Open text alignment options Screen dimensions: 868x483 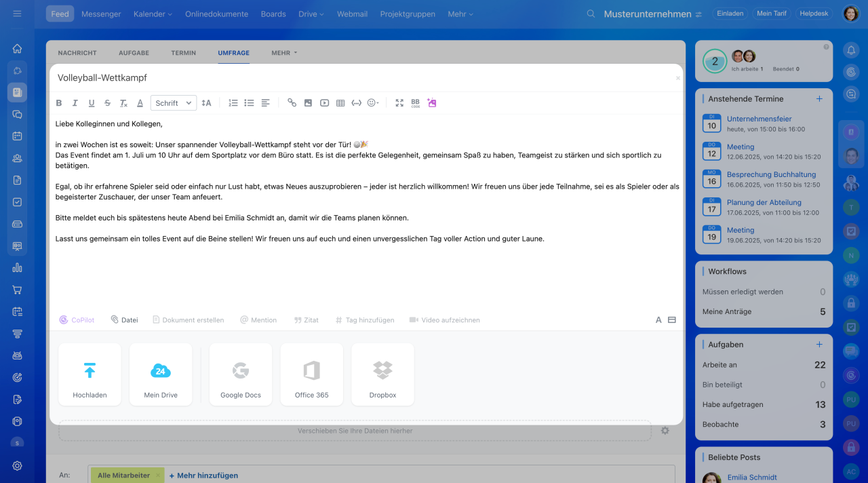click(x=265, y=103)
